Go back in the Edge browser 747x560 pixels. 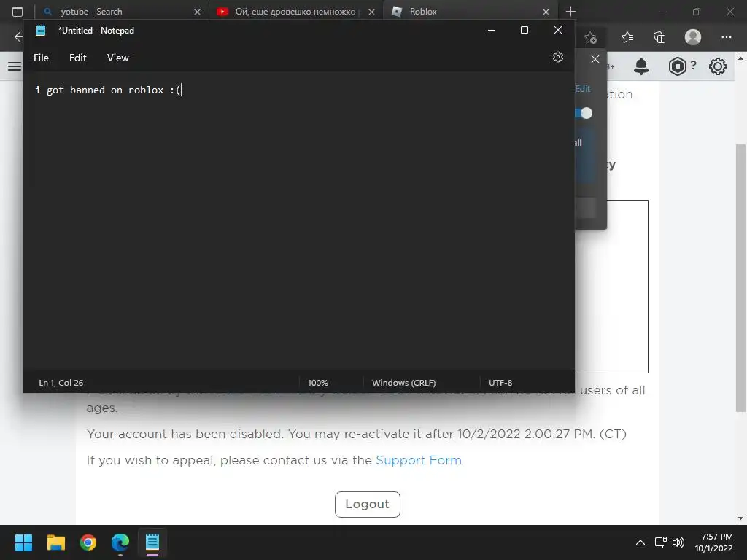(x=18, y=37)
